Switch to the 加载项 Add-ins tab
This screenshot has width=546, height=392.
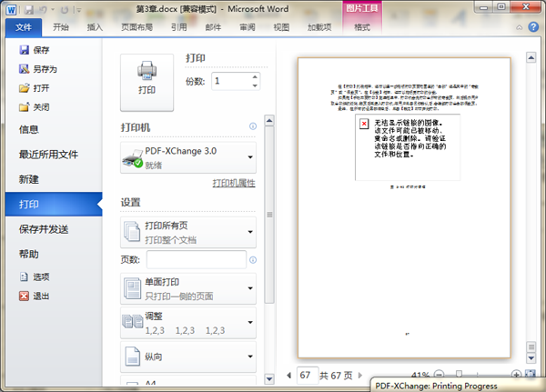[319, 27]
